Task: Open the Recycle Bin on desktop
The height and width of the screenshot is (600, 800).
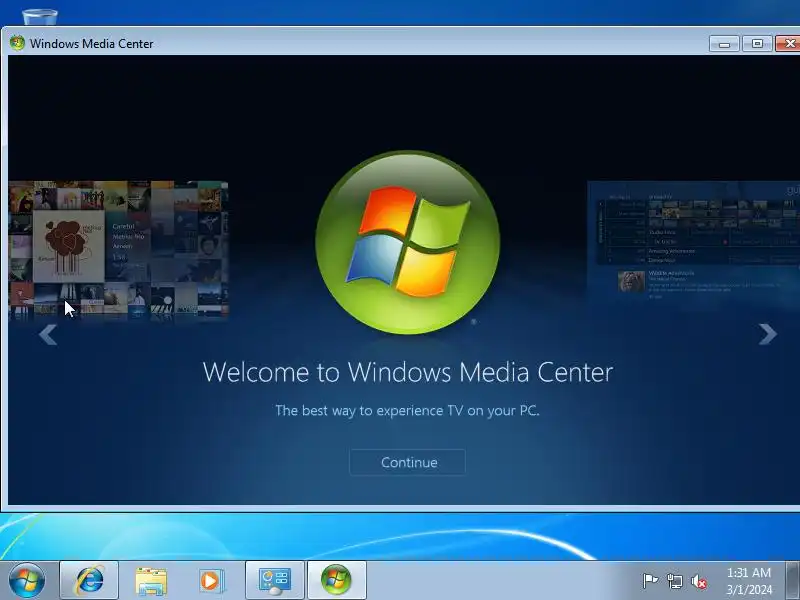Action: pos(40,16)
